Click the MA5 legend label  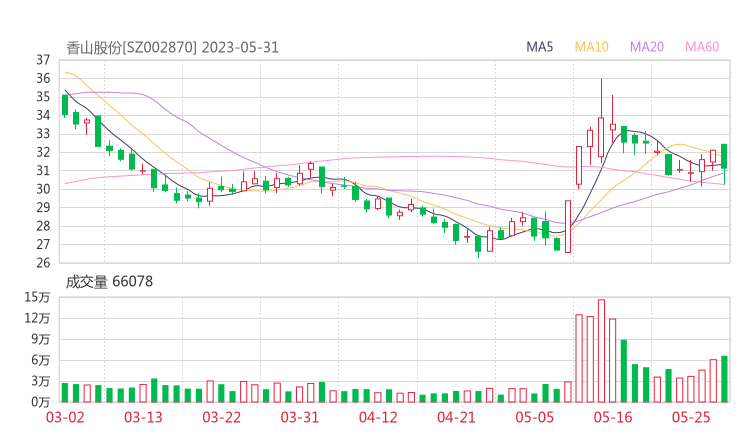coord(539,47)
